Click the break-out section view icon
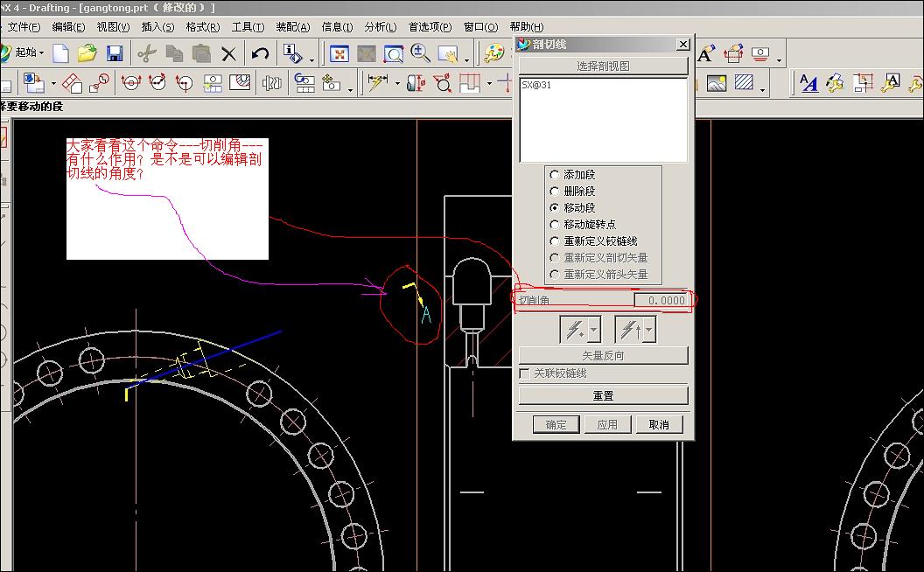Screen dimensions: 924x572 coord(239,83)
